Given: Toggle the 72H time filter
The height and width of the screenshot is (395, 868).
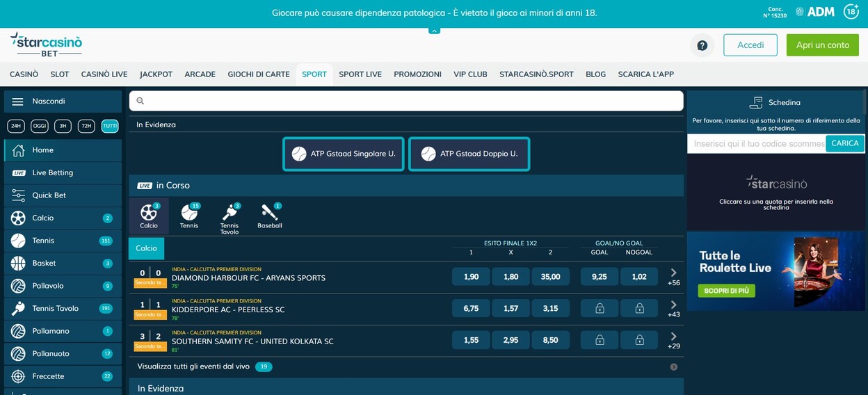Looking at the screenshot, I should pos(86,126).
